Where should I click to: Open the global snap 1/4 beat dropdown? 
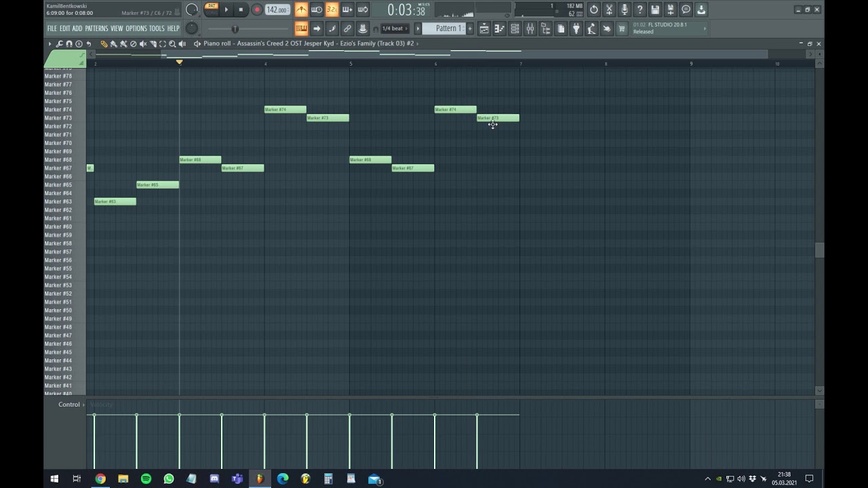click(395, 28)
